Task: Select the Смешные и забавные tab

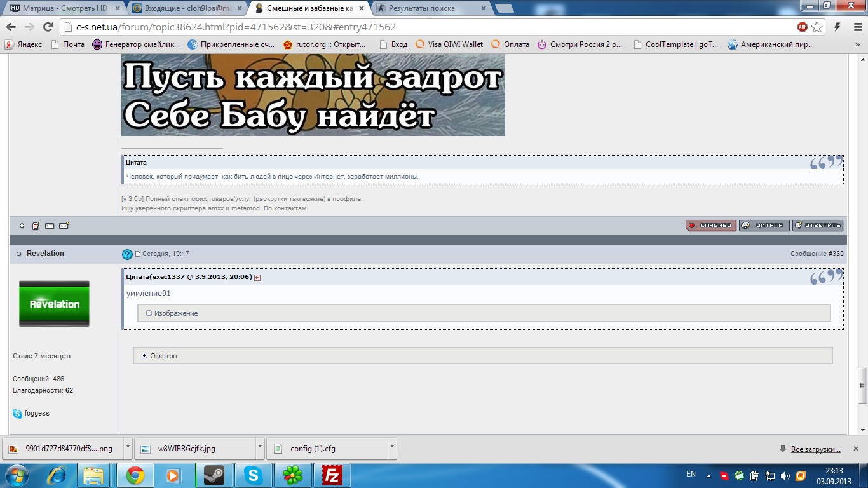Action: 310,8
